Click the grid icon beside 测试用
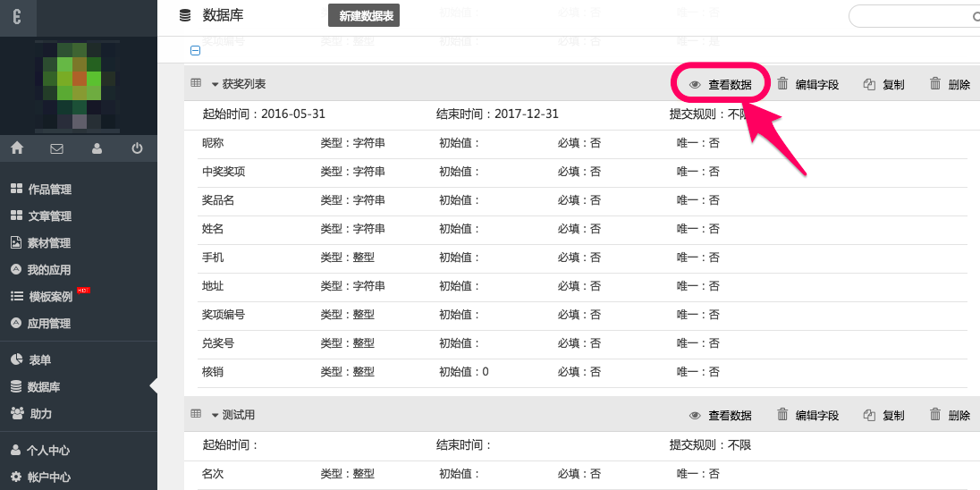This screenshot has height=490, width=980. pyautogui.click(x=196, y=414)
